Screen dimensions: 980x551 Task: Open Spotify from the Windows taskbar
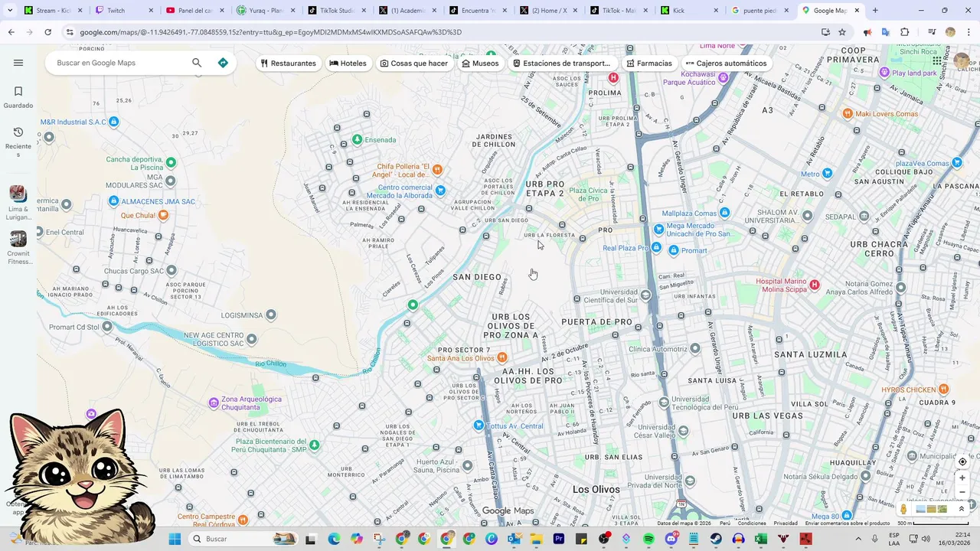(x=648, y=539)
